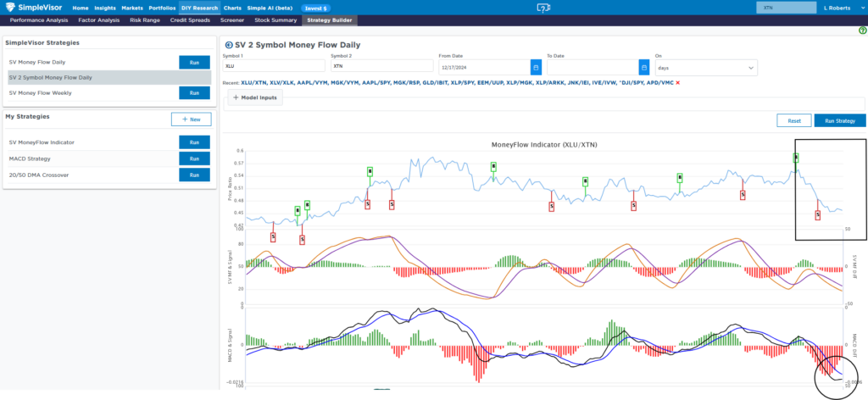
Task: Click the green help question mark icon
Action: 862,31
